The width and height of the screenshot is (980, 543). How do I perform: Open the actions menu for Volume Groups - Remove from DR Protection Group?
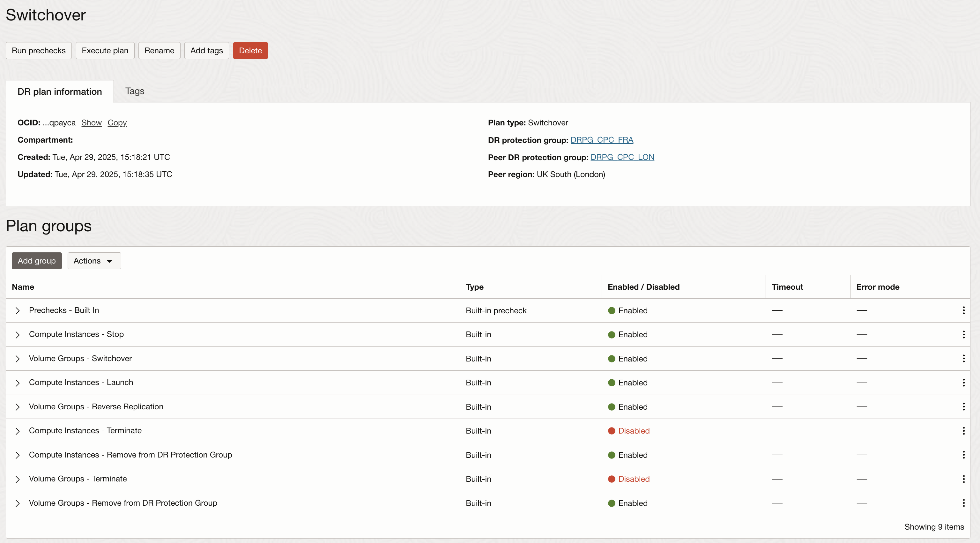point(964,503)
